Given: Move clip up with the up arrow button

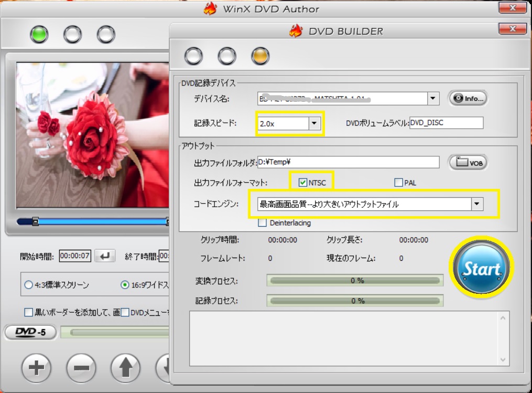Looking at the screenshot, I should pyautogui.click(x=126, y=368).
